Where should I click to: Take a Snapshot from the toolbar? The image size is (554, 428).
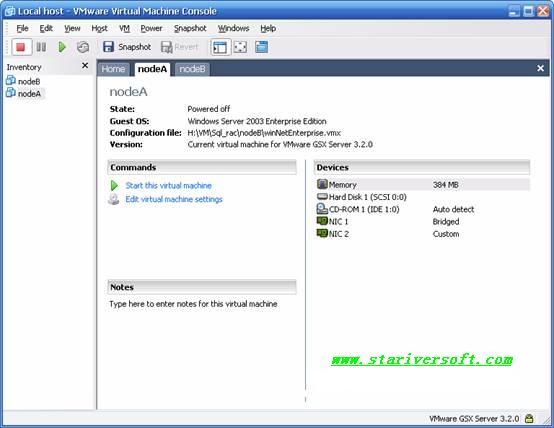127,47
